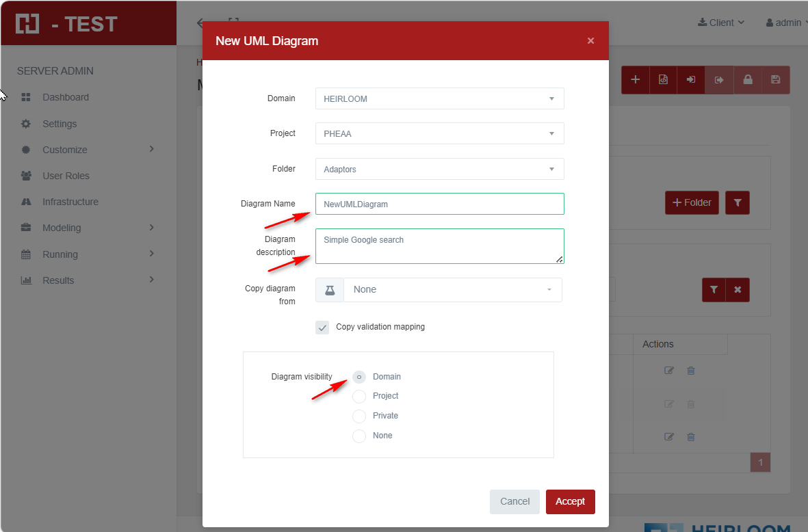Viewport: 808px width, 532px height.
Task: Click the trash icon in first Actions row
Action: [x=691, y=371]
